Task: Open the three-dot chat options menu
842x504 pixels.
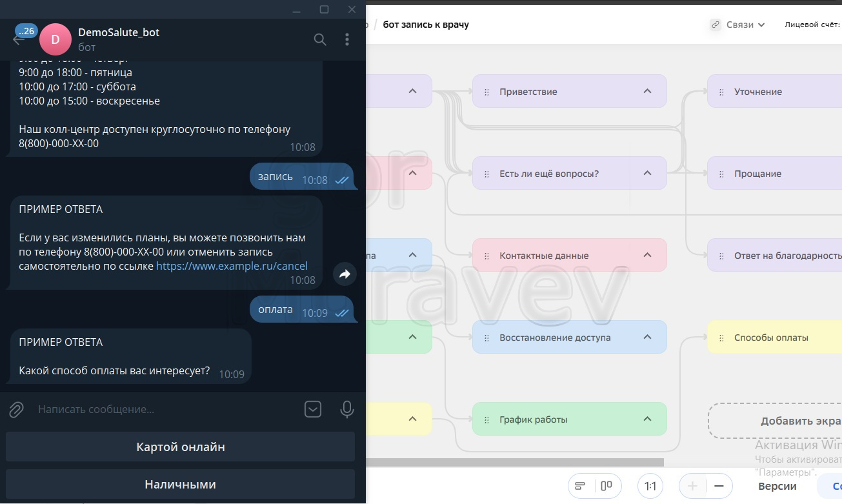Action: pyautogui.click(x=347, y=39)
